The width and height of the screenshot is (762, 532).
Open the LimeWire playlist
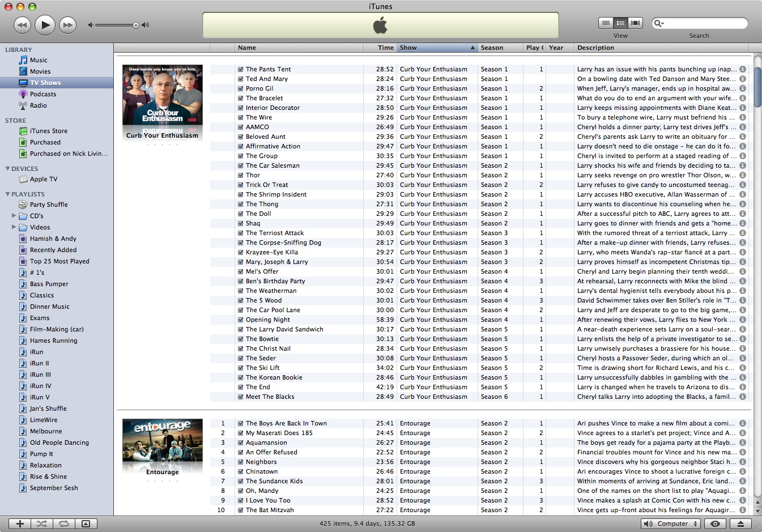(x=44, y=420)
